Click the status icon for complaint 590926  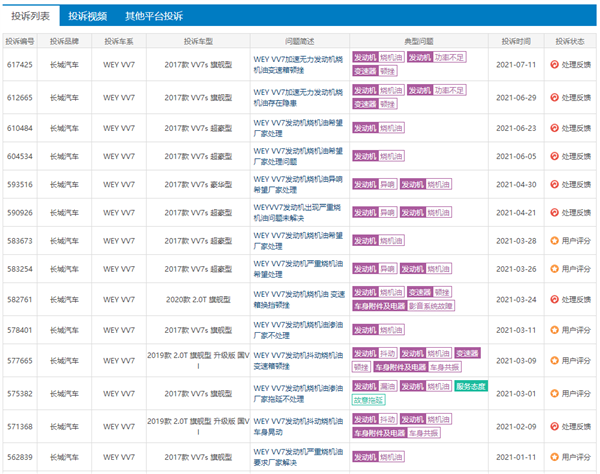[554, 212]
